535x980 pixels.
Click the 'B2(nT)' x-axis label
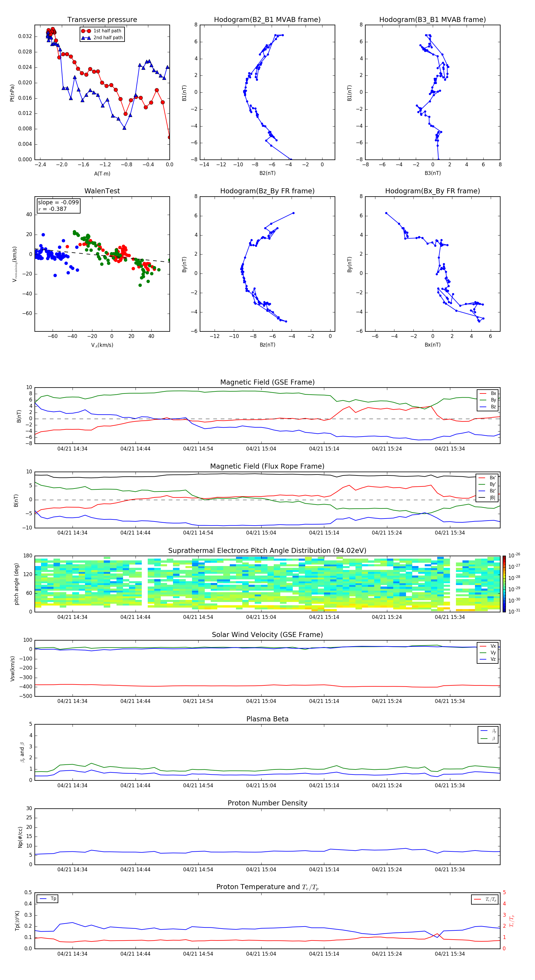pyautogui.click(x=267, y=173)
